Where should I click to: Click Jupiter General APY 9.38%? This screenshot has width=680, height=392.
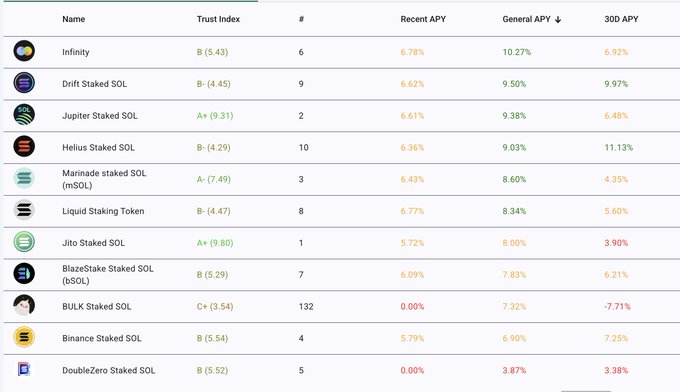pyautogui.click(x=514, y=116)
